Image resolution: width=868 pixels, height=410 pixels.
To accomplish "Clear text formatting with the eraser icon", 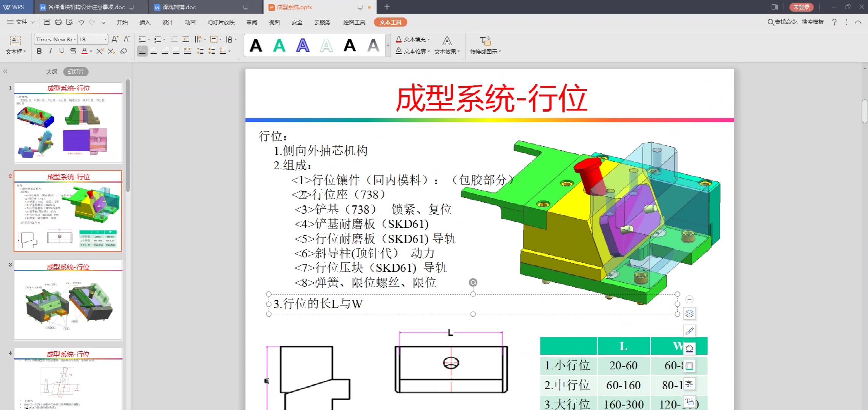I will tap(124, 51).
